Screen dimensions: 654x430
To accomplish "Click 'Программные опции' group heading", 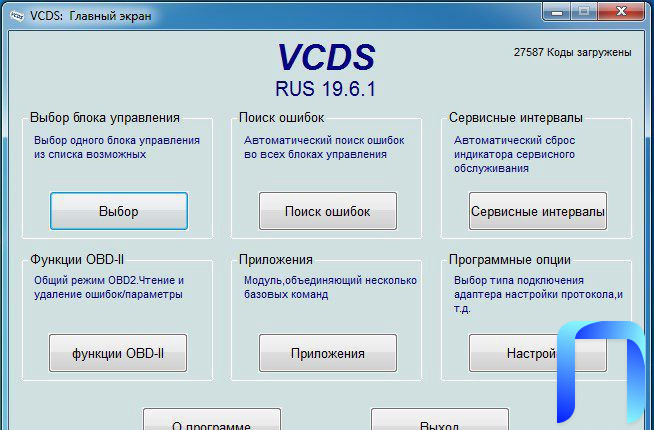I will click(x=510, y=259).
